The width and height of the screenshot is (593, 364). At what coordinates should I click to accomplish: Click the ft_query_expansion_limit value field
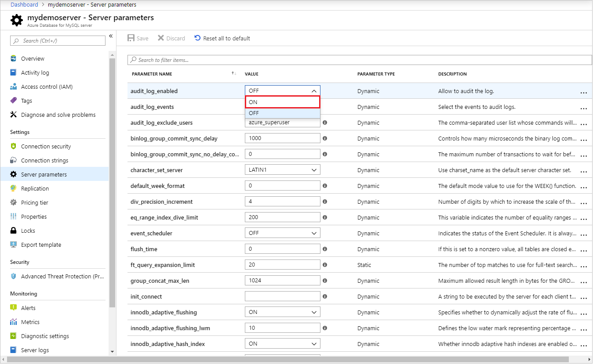(x=283, y=265)
